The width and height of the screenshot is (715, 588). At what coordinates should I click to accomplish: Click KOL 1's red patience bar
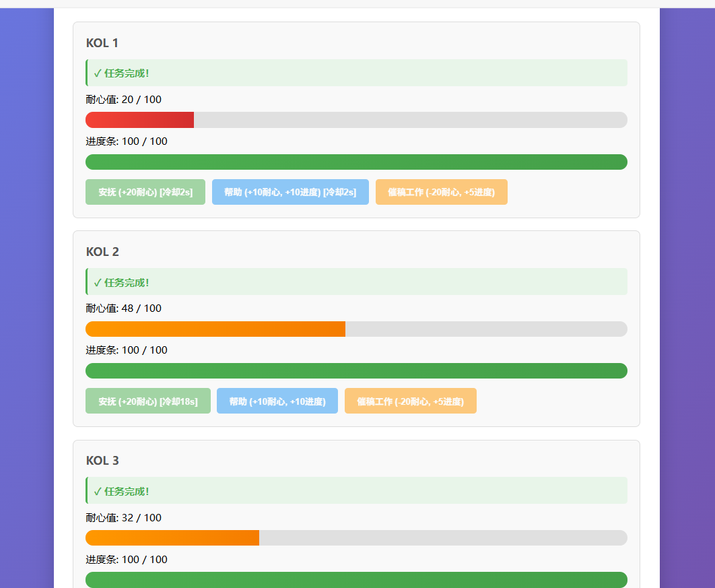[x=140, y=120]
